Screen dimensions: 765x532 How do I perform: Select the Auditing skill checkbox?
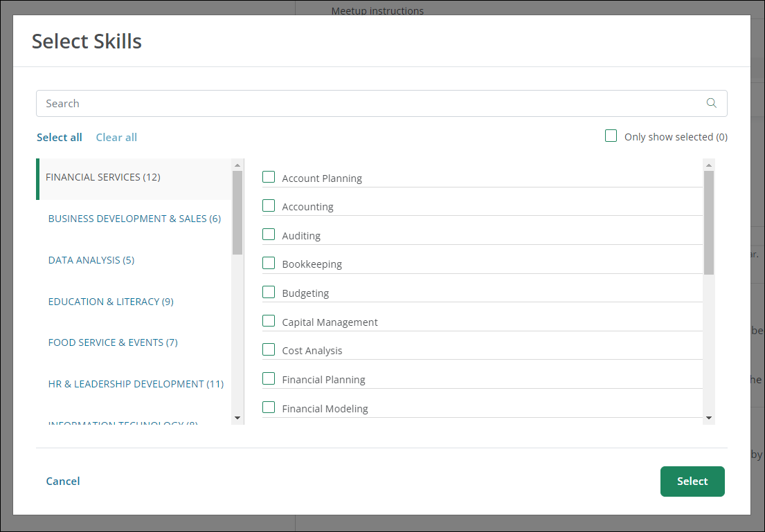(x=269, y=235)
